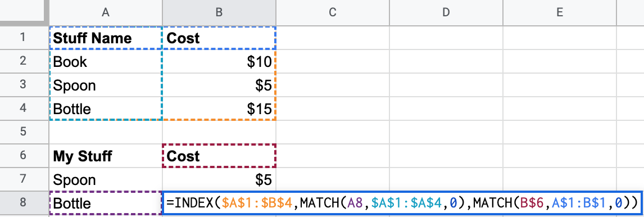Select column C header
Screen dimensions: 644x217
coord(333,13)
